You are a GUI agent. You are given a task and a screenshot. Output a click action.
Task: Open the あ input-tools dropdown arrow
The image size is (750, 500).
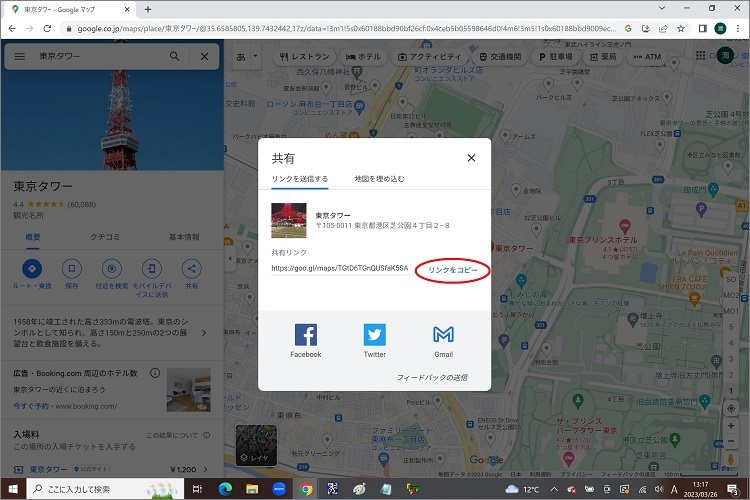[x=255, y=56]
